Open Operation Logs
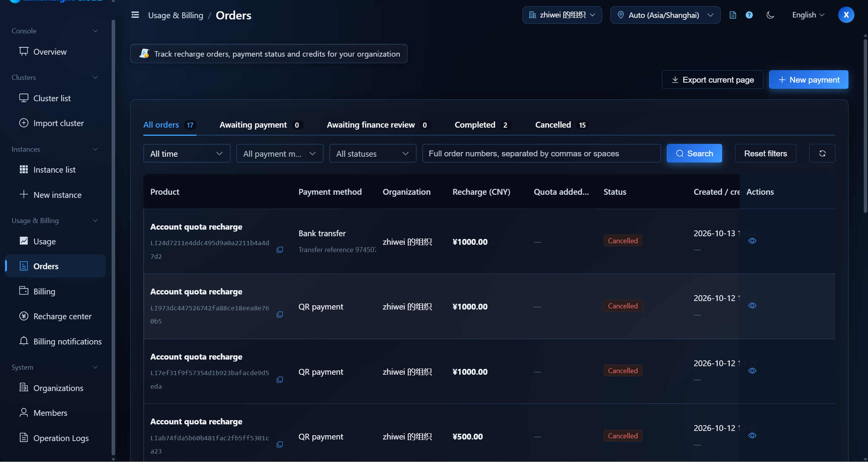Screen dimensions: 868x462 pos(55,438)
